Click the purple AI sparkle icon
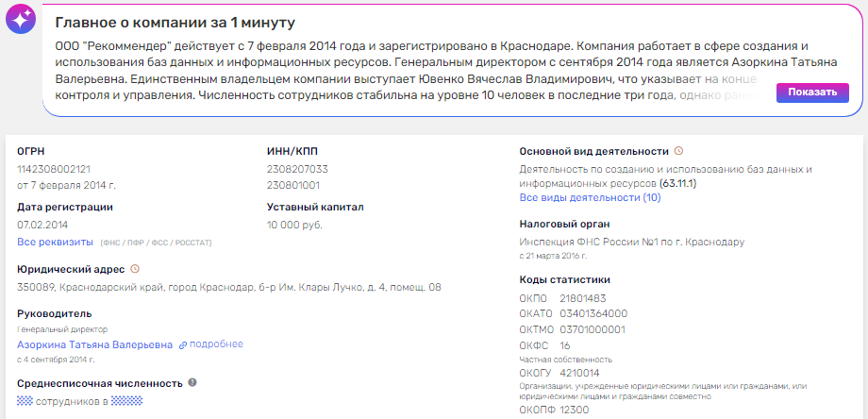The height and width of the screenshot is (419, 868). click(x=21, y=20)
